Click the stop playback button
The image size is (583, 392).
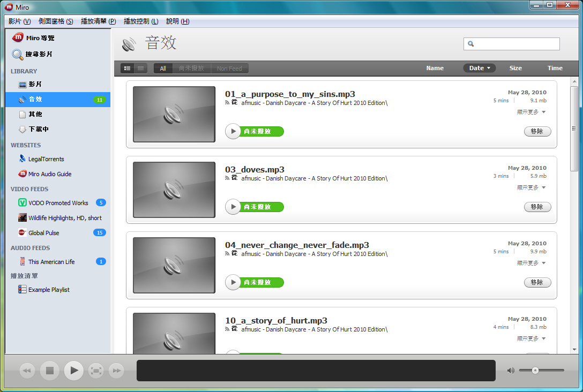[x=50, y=371]
